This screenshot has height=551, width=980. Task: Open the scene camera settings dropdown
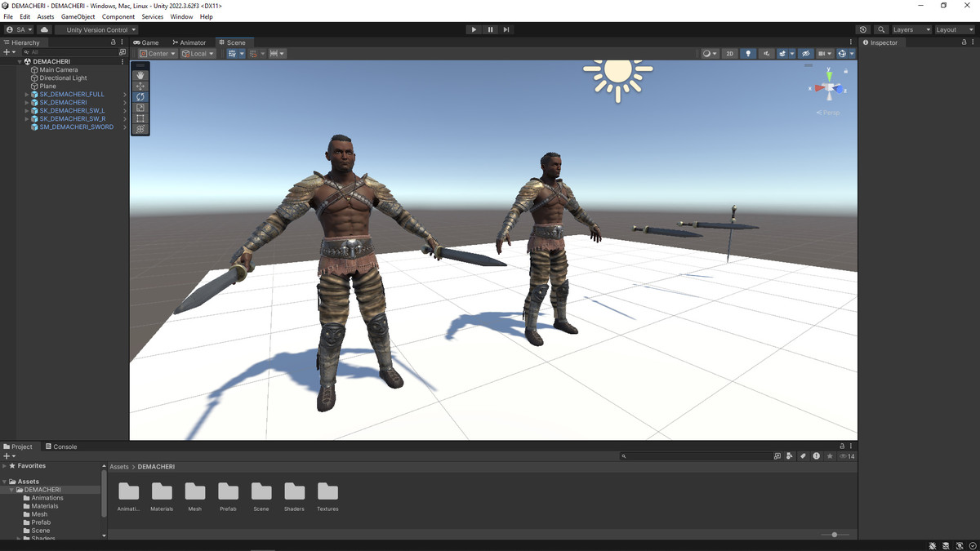click(x=824, y=54)
